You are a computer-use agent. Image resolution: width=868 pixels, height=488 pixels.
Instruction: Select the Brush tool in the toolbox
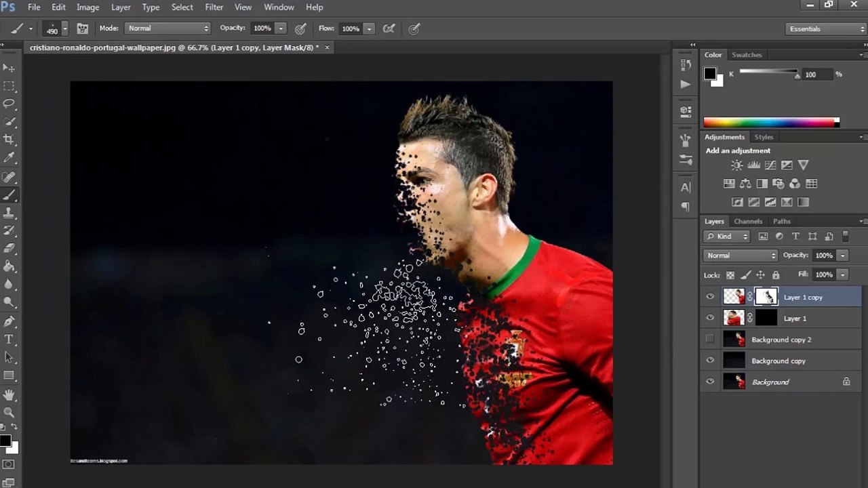9,195
